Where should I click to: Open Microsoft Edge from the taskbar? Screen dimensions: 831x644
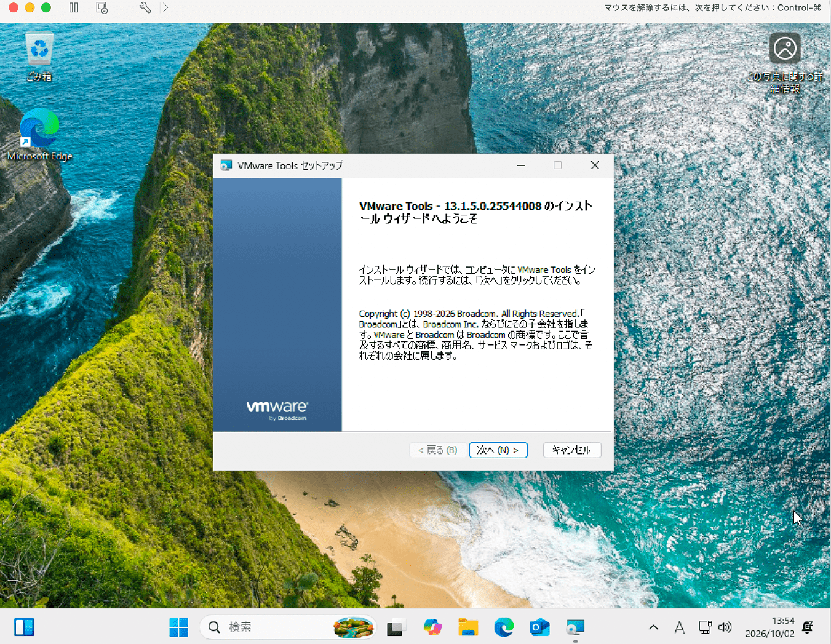pyautogui.click(x=504, y=627)
